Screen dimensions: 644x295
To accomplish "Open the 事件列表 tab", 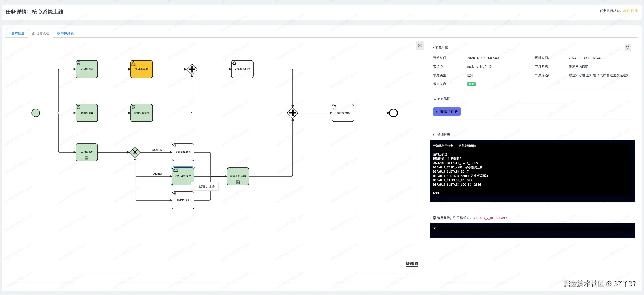I will coord(65,33).
